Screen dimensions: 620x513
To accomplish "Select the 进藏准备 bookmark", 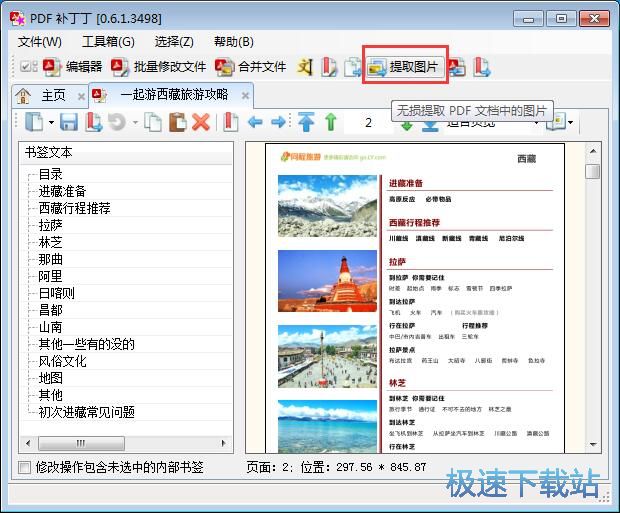I will (x=62, y=191).
